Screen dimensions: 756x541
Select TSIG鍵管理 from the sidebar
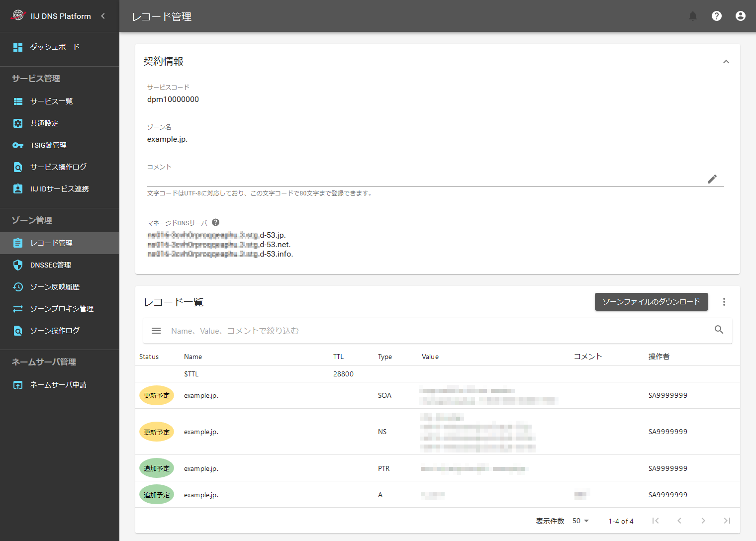tap(48, 145)
